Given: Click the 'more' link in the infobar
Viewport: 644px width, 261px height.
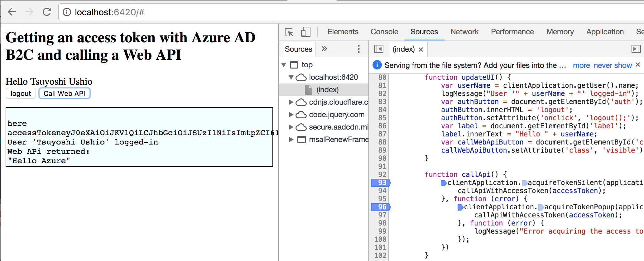Looking at the screenshot, I should pos(581,65).
